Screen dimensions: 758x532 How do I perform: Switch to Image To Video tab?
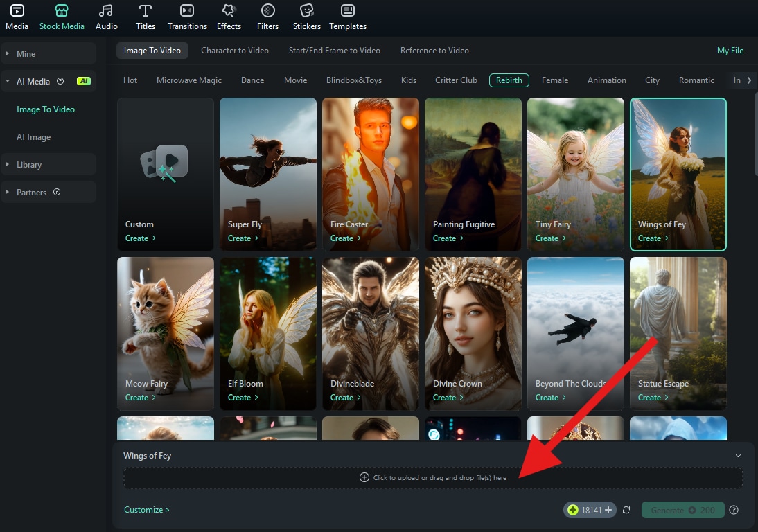tap(152, 51)
